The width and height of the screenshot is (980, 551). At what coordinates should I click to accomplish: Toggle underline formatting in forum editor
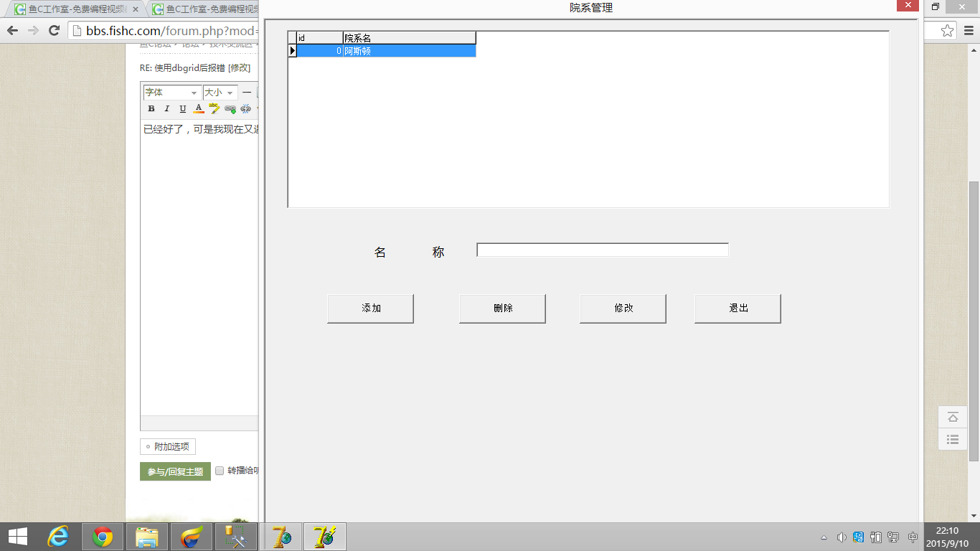tap(182, 109)
